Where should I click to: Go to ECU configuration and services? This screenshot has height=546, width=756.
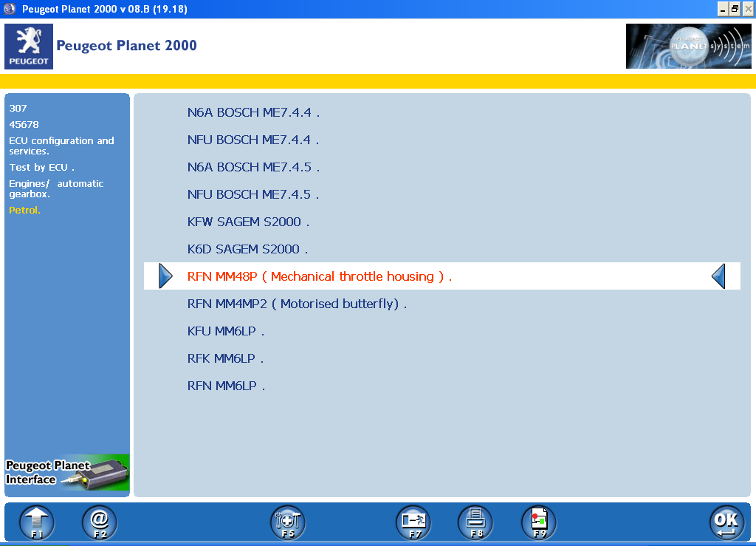click(61, 146)
